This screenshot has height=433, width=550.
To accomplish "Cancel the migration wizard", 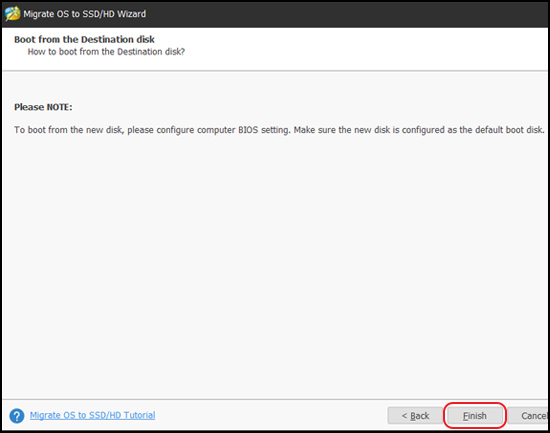I will point(528,415).
